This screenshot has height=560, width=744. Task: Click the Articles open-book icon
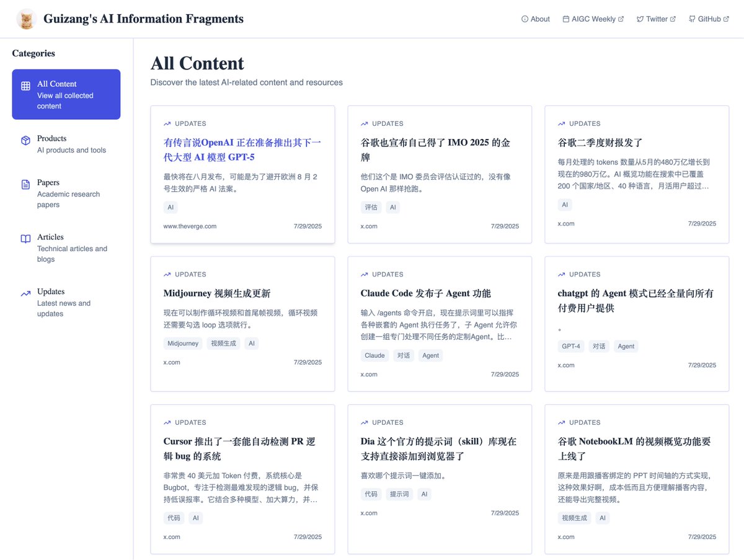point(25,239)
